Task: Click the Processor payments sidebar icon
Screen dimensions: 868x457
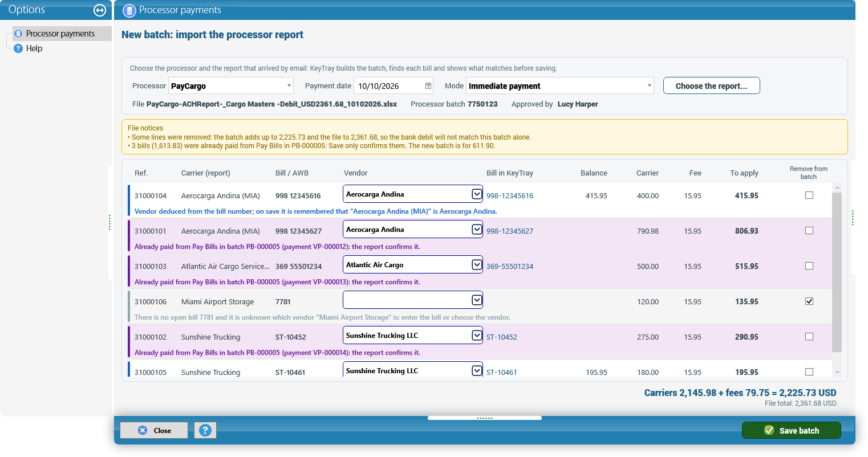Action: tap(18, 34)
